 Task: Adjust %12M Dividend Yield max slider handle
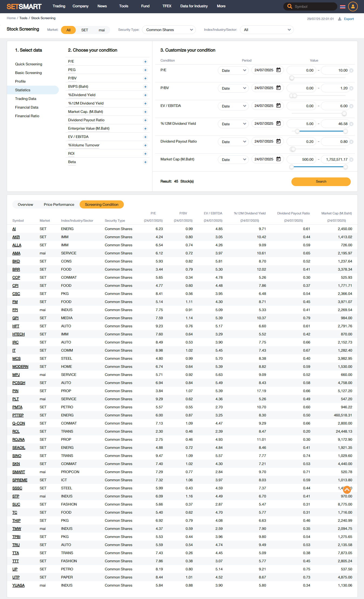345,131
